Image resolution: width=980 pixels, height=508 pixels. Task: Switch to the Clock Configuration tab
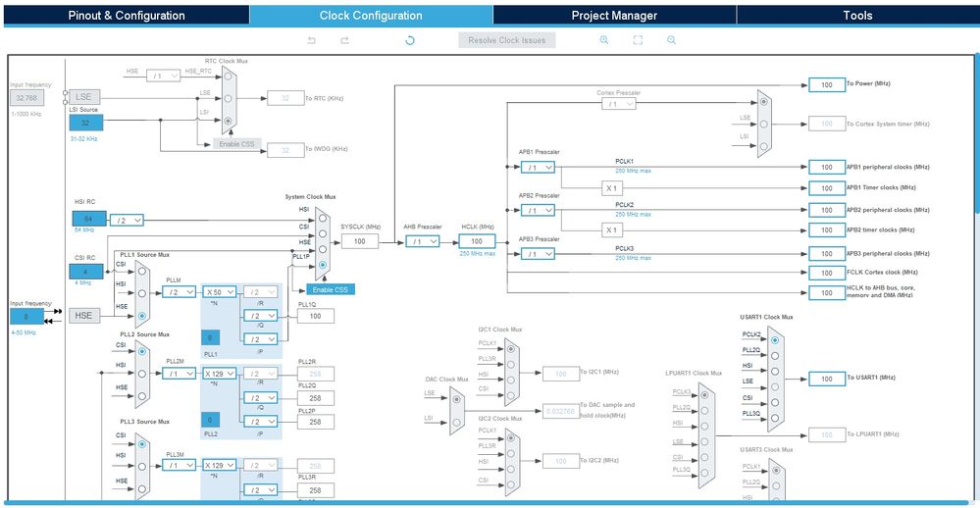(371, 16)
